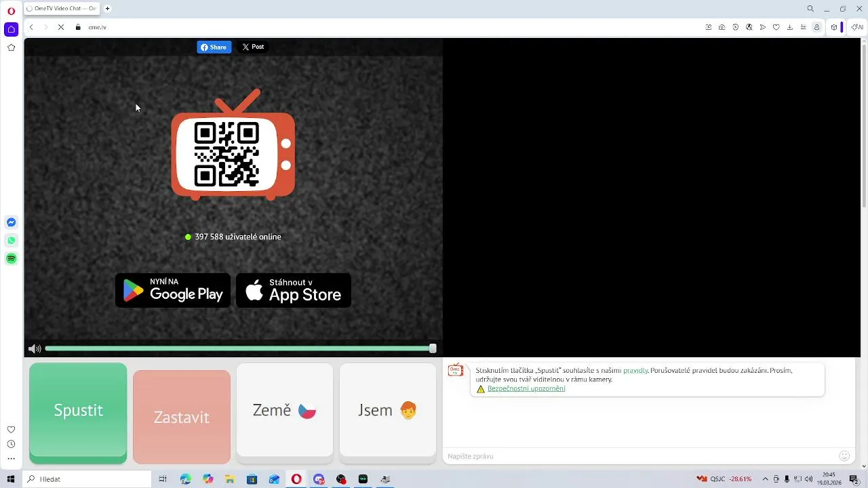Viewport: 868px width, 488px height.
Task: Open Messenger in Opera sidebar
Action: coord(11,222)
